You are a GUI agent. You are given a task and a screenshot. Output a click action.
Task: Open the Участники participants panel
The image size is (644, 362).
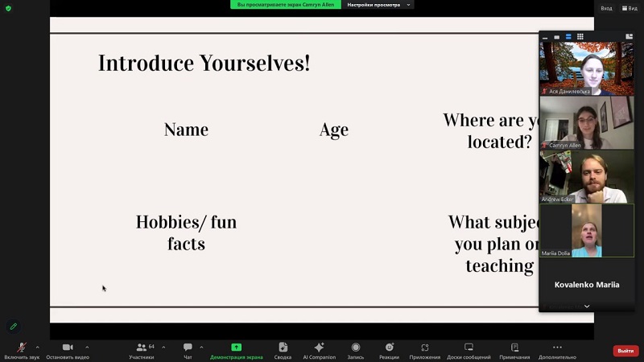(142, 352)
